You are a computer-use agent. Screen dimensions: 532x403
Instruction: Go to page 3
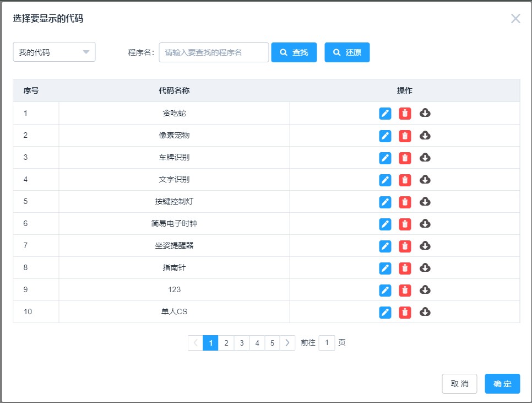pos(242,343)
